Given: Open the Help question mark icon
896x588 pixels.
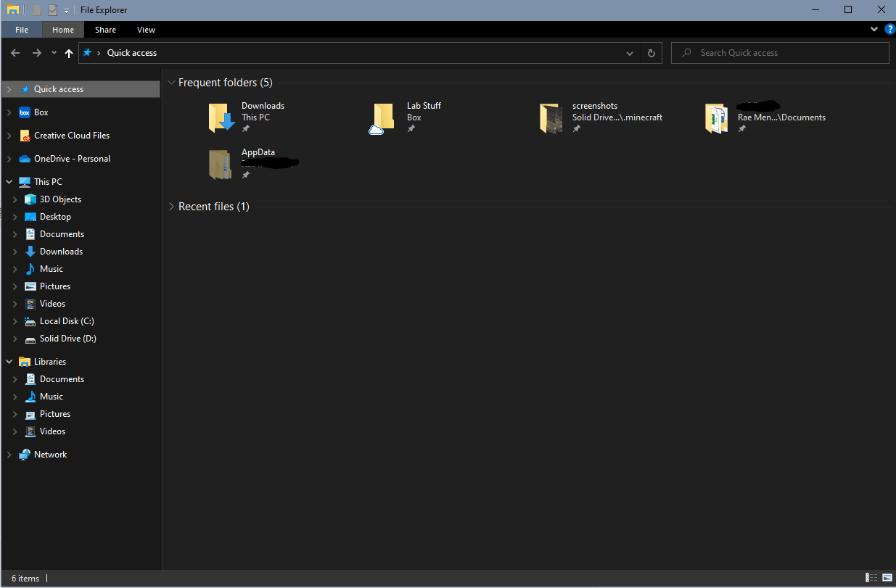Looking at the screenshot, I should pyautogui.click(x=889, y=30).
